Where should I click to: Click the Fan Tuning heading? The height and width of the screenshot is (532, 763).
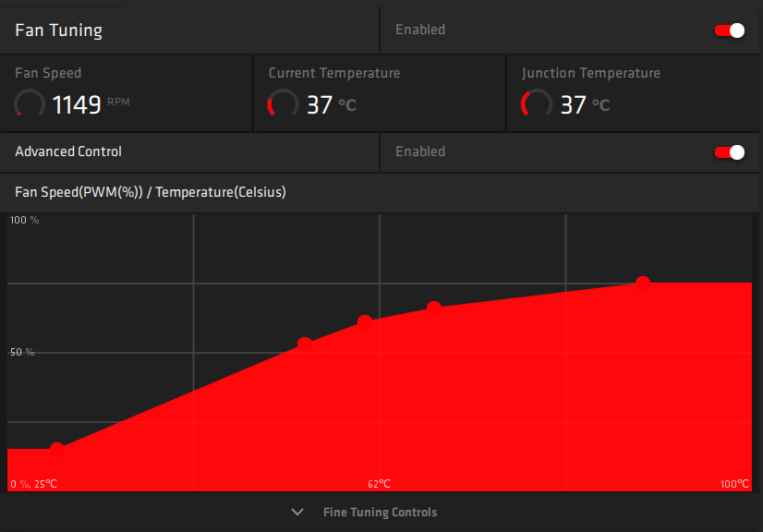coord(59,30)
